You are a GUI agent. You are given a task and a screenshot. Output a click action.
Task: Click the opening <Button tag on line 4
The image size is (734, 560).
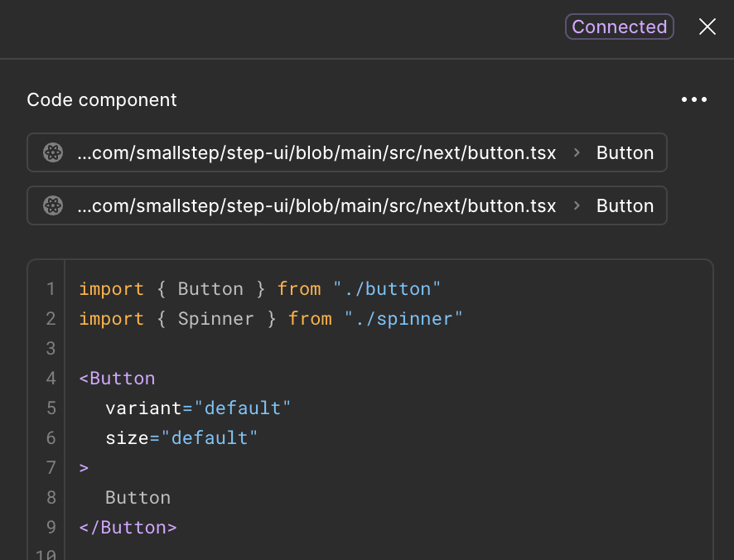click(x=117, y=379)
